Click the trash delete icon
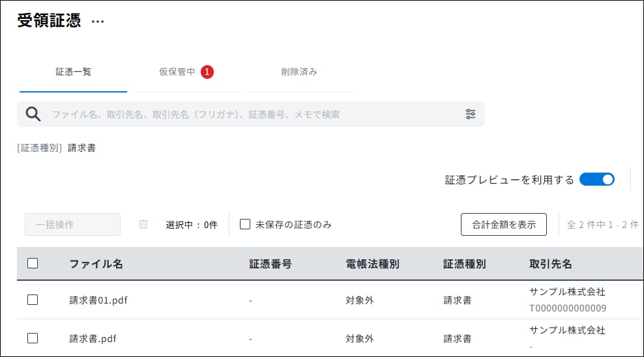 pos(143,225)
